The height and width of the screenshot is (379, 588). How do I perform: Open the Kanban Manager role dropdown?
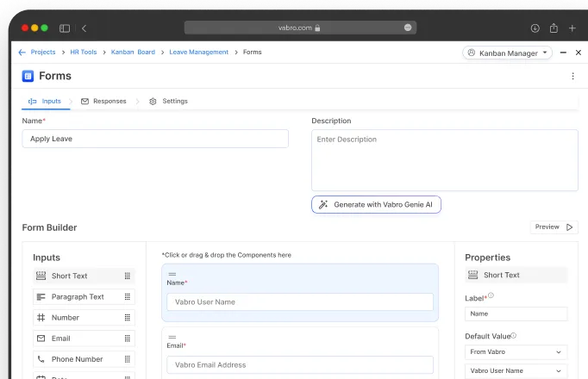point(508,53)
